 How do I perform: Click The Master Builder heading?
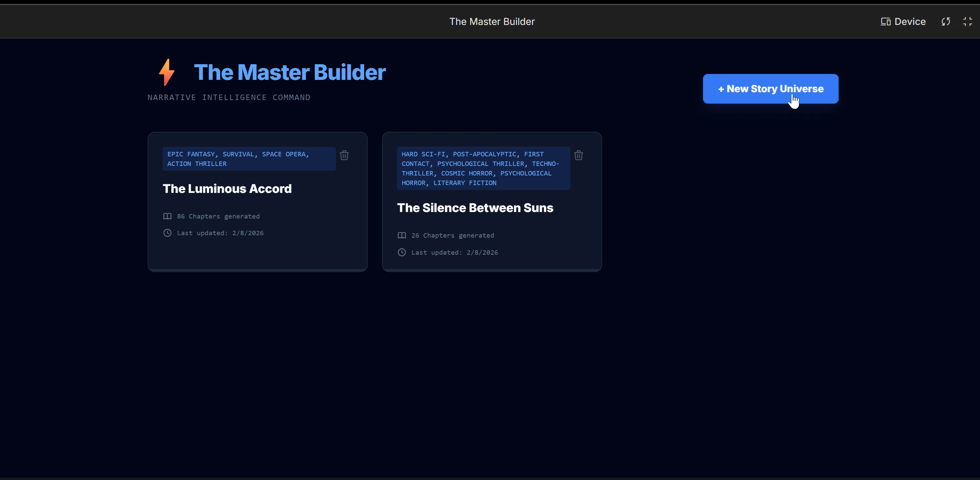click(289, 72)
